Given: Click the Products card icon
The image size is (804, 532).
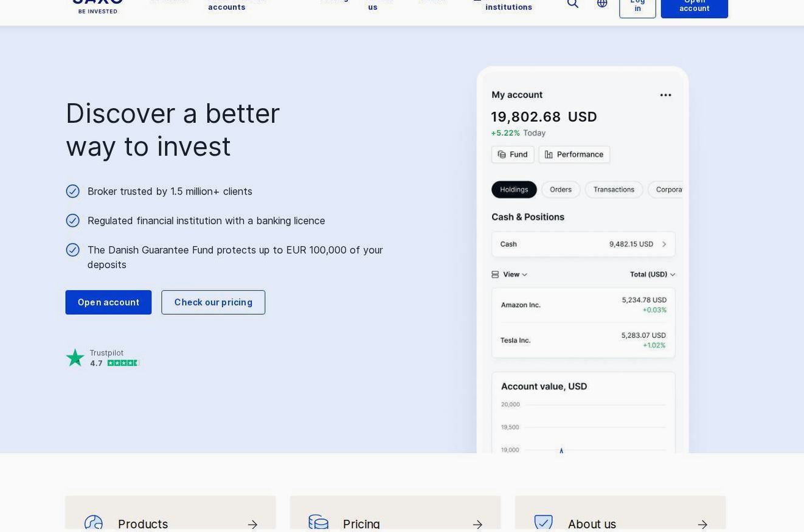Looking at the screenshot, I should [94, 523].
